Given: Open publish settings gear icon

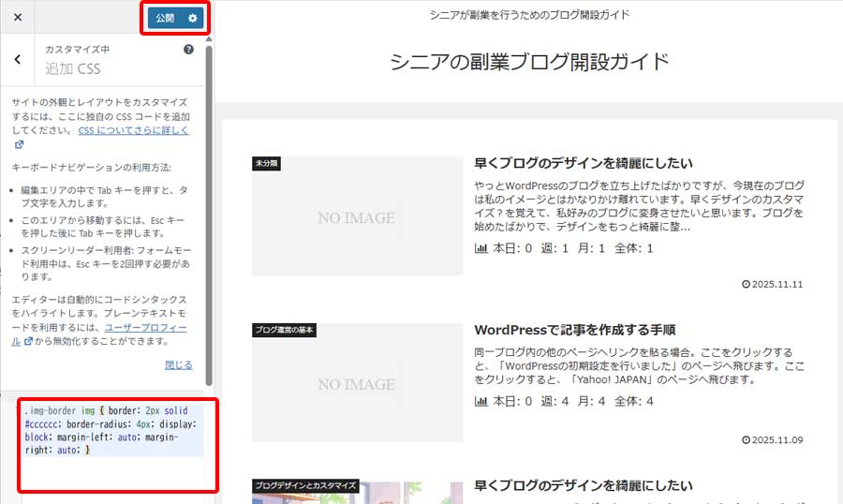Looking at the screenshot, I should point(192,18).
